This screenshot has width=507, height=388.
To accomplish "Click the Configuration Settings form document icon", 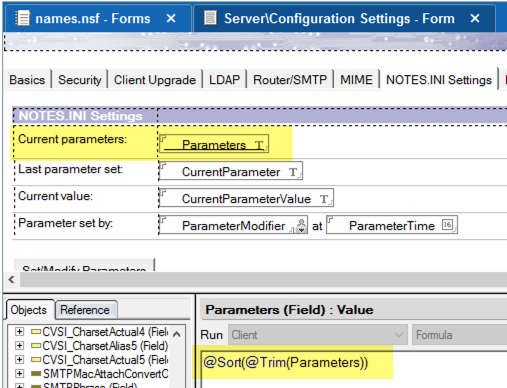I will (210, 18).
